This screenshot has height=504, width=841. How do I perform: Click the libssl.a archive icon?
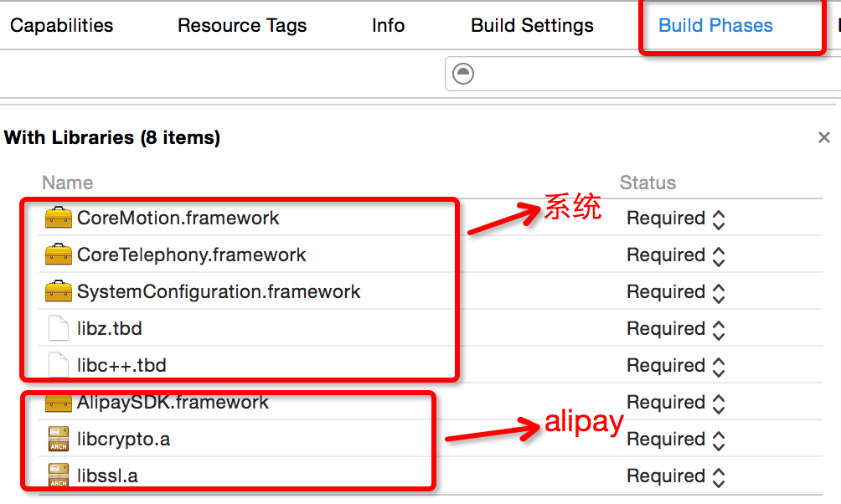coord(58,476)
